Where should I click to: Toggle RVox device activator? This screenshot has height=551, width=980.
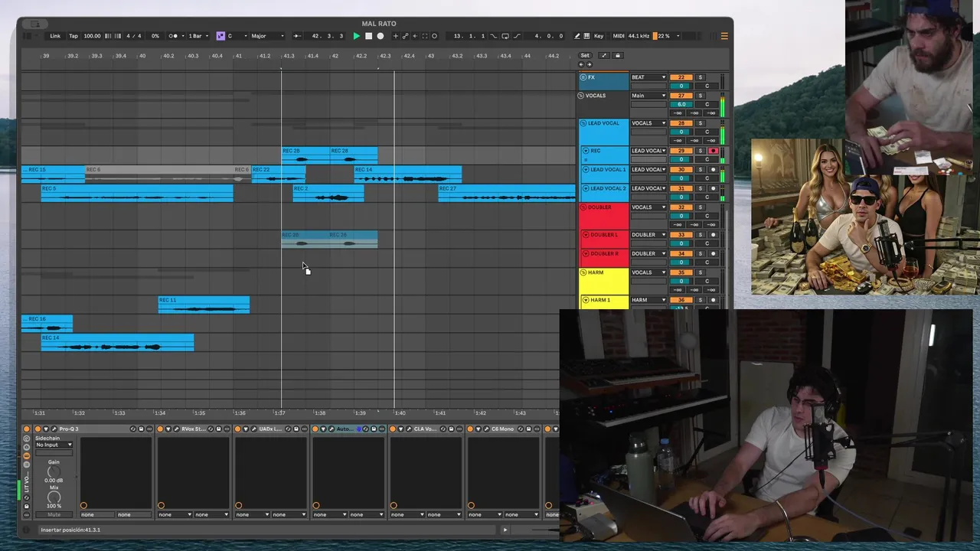[160, 429]
